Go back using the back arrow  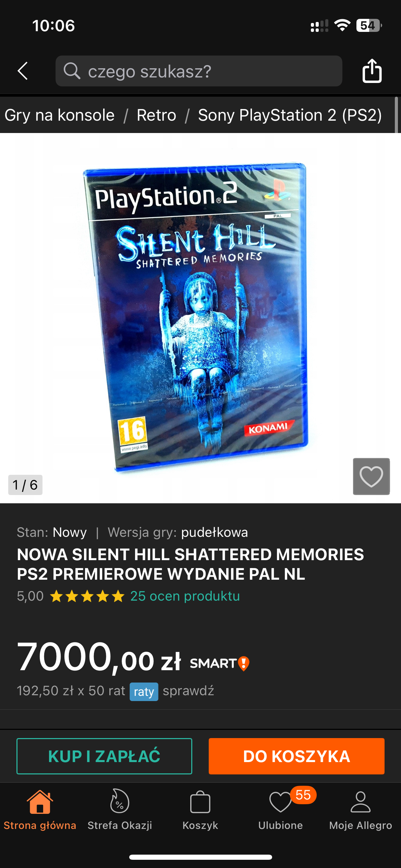pyautogui.click(x=23, y=71)
